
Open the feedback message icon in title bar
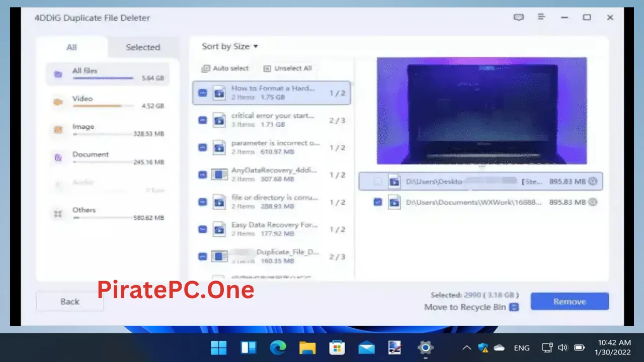point(519,17)
